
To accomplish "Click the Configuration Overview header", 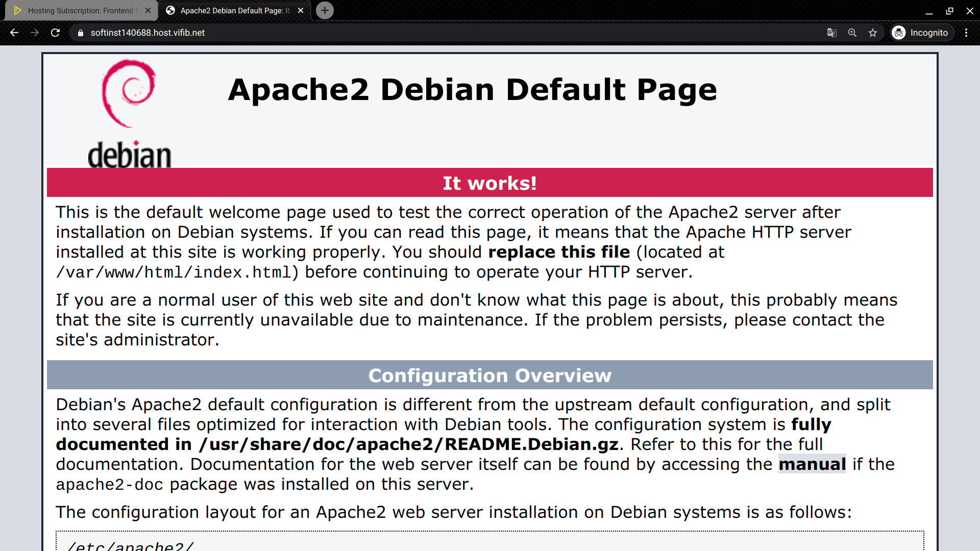I will (x=489, y=375).
